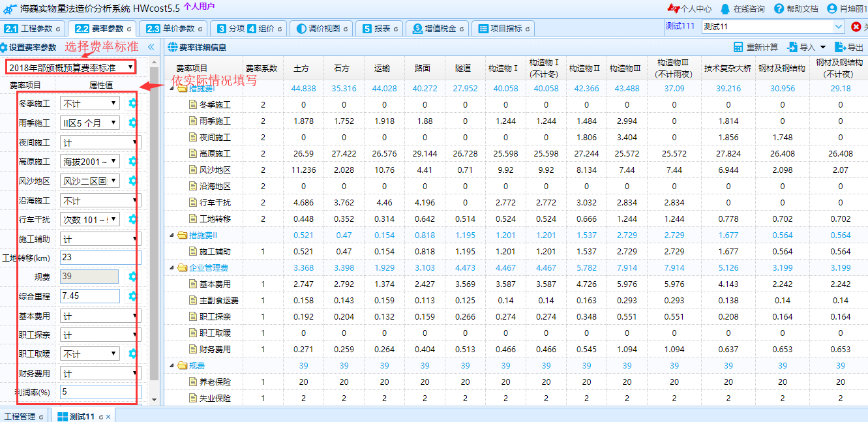
Task: Collapse the 措施费II tree group
Action: pos(172,235)
